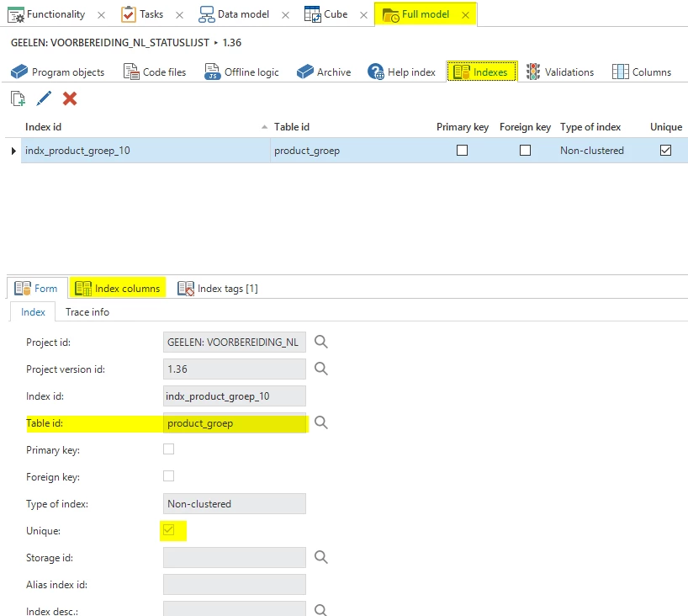
Task: Click the Type of index column header
Action: coord(590,127)
